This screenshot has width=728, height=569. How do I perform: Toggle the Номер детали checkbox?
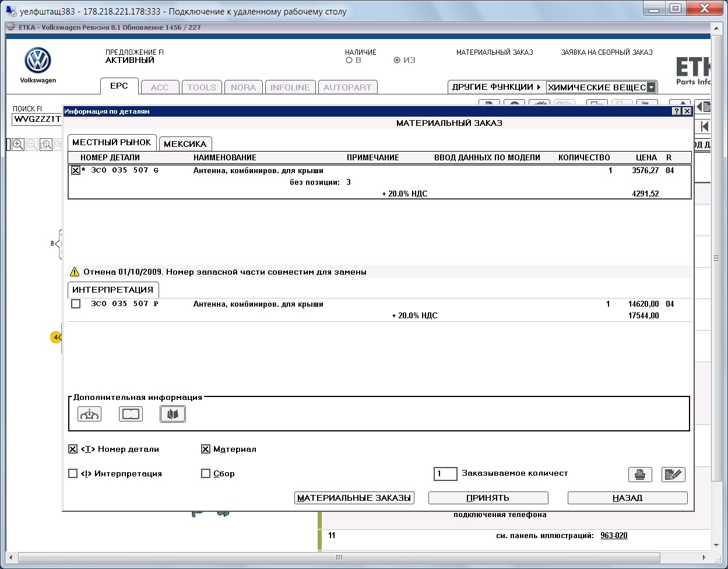coord(73,449)
